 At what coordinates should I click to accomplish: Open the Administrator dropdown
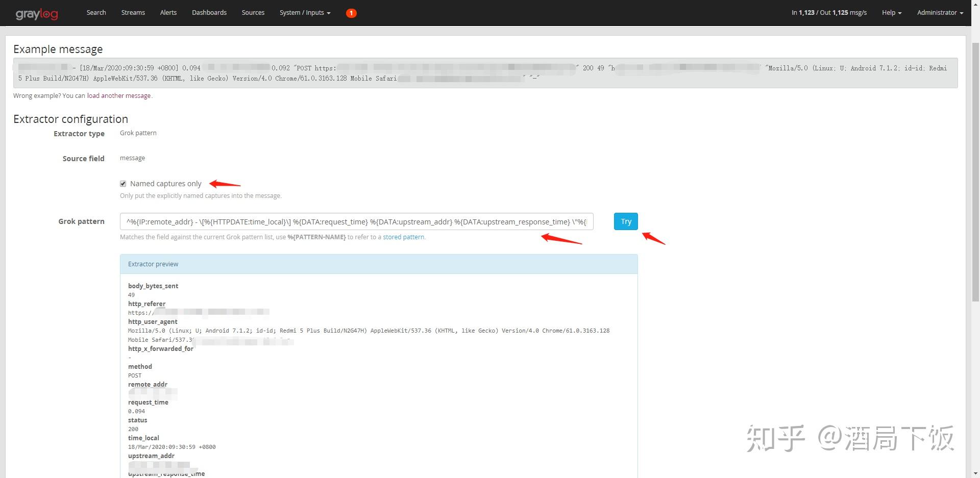pyautogui.click(x=939, y=12)
